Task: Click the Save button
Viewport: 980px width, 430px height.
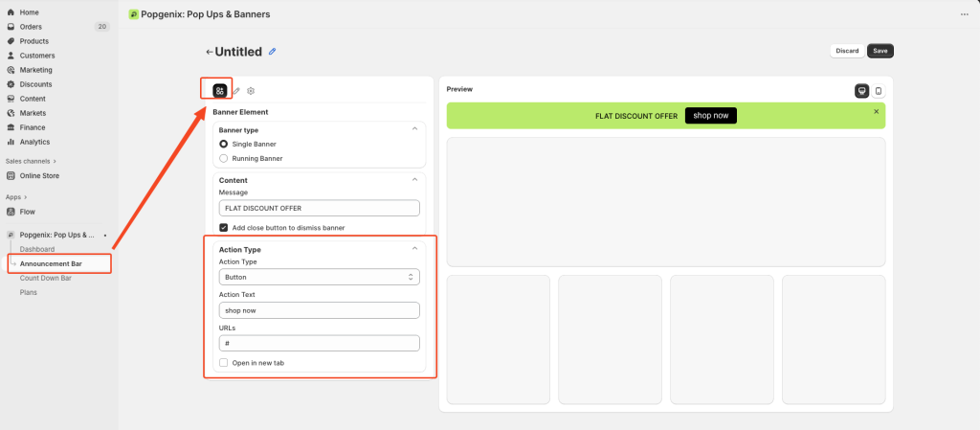Action: click(880, 52)
